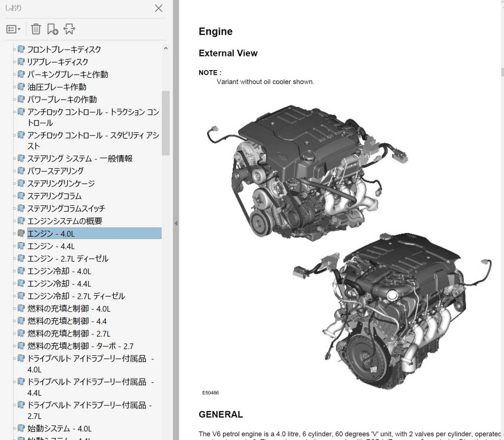Open bookmark 燃料の充填と制御 - 4.4
The width and height of the screenshot is (504, 440).
click(67, 321)
